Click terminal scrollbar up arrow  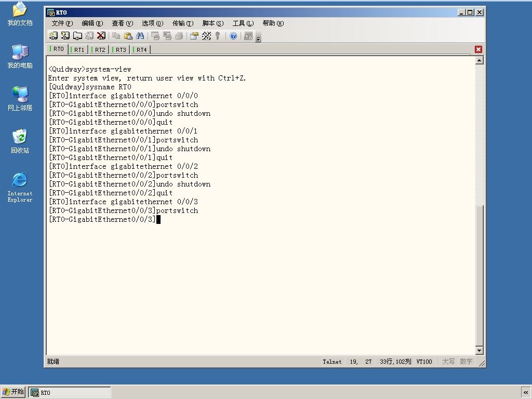coord(479,61)
